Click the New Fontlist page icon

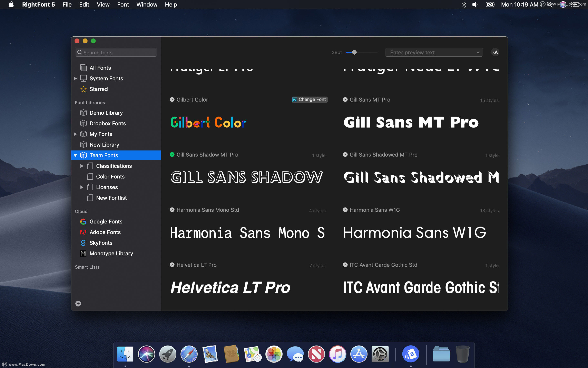[x=90, y=198]
